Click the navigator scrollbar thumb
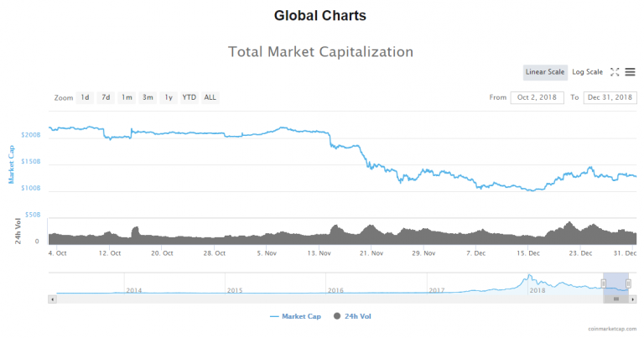Viewport: 644px width, 338px height. coord(616,299)
